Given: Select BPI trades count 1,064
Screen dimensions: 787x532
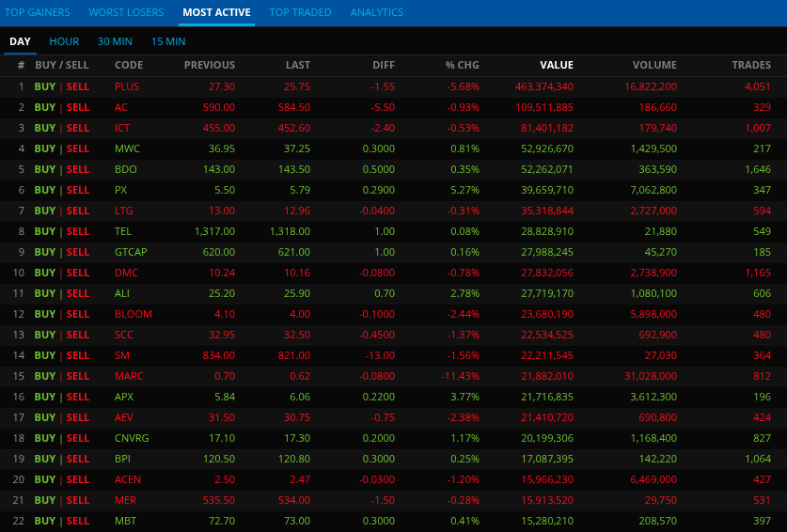Looking at the screenshot, I should pyautogui.click(x=758, y=459).
